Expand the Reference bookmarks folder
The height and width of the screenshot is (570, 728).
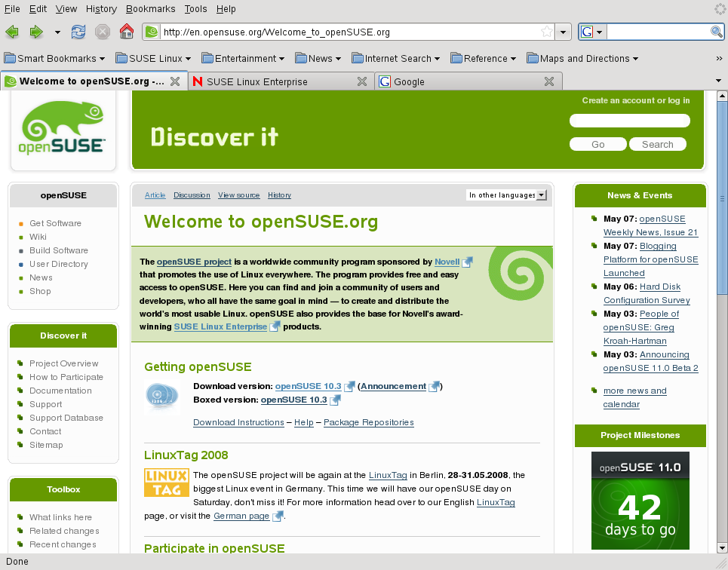tap(484, 59)
